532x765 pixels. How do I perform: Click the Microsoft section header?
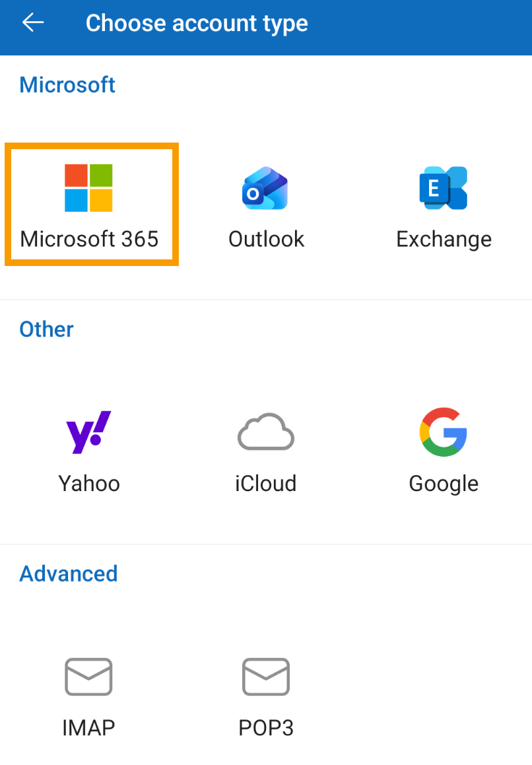[67, 85]
